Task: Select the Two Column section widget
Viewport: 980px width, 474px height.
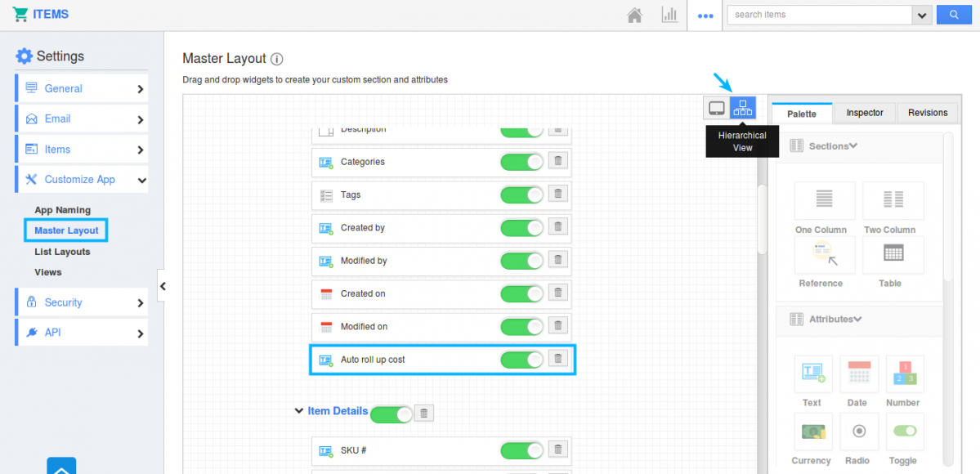Action: (893, 208)
